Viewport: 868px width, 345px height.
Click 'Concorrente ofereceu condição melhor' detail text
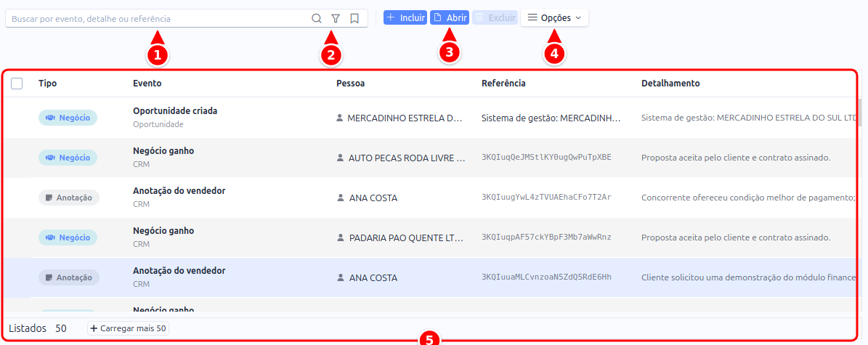(748, 197)
